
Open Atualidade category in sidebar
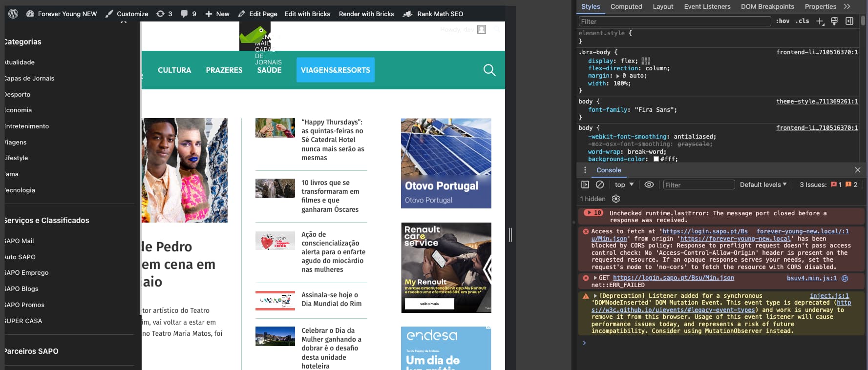[20, 62]
